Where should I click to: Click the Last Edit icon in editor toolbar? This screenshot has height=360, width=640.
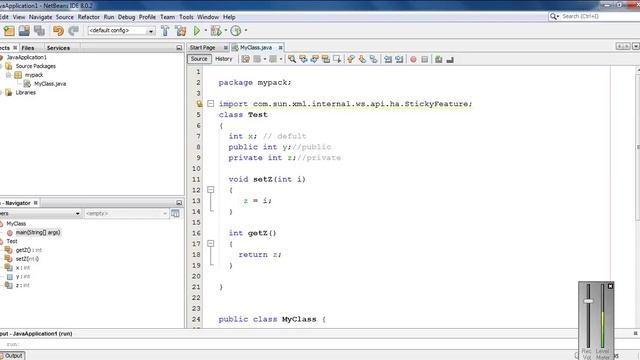point(245,59)
